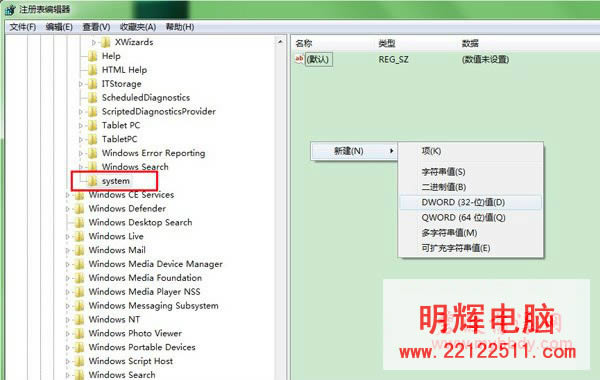Choose 多字符串值(M) from the submenu
Viewport: 600px width, 380px height.
click(471, 233)
